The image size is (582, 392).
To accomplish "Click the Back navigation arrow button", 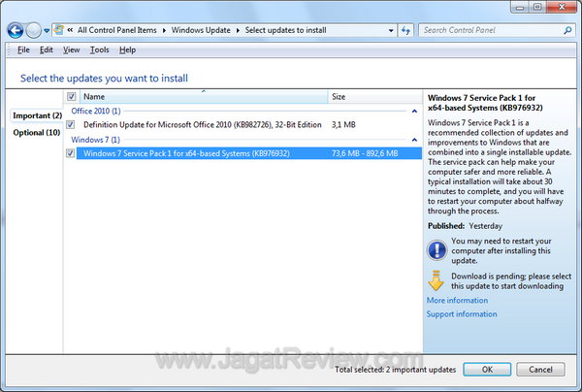I will coord(16,30).
